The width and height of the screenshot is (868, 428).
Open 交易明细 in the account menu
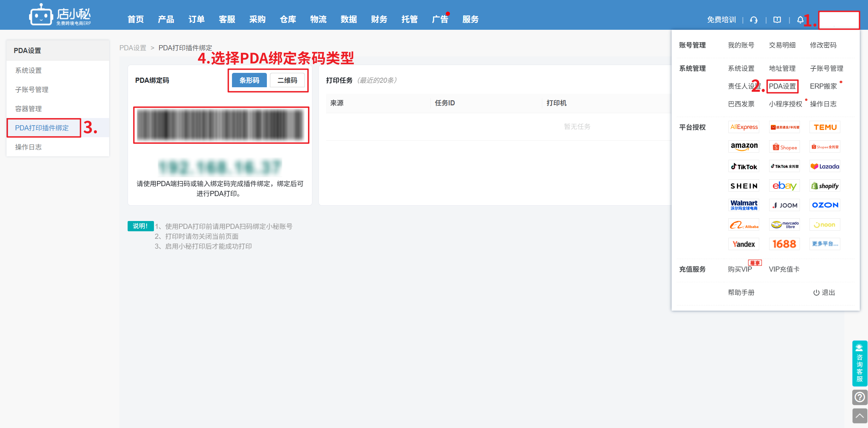click(782, 45)
